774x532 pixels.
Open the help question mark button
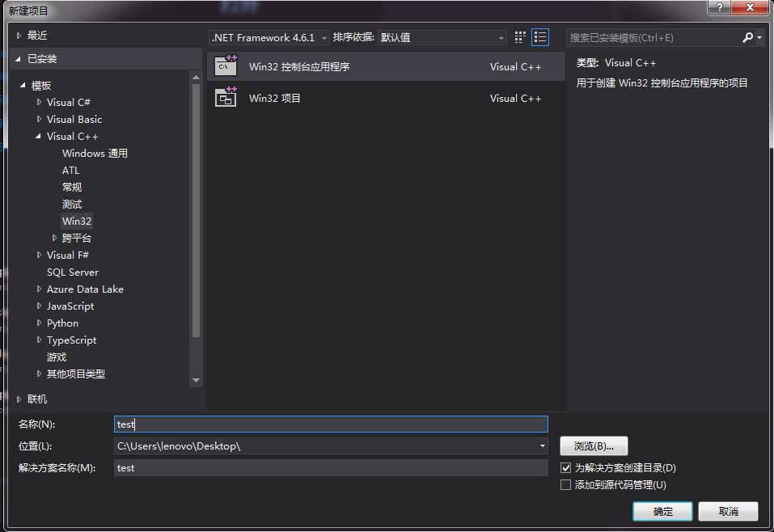tap(720, 7)
